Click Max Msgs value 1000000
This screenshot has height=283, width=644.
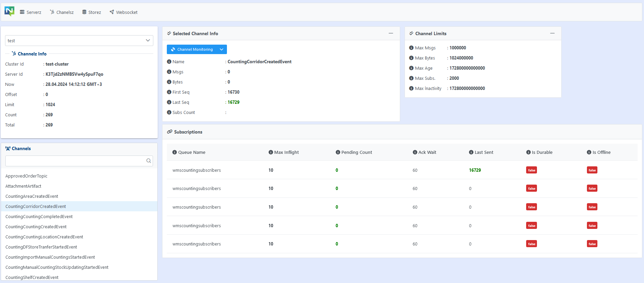click(458, 48)
